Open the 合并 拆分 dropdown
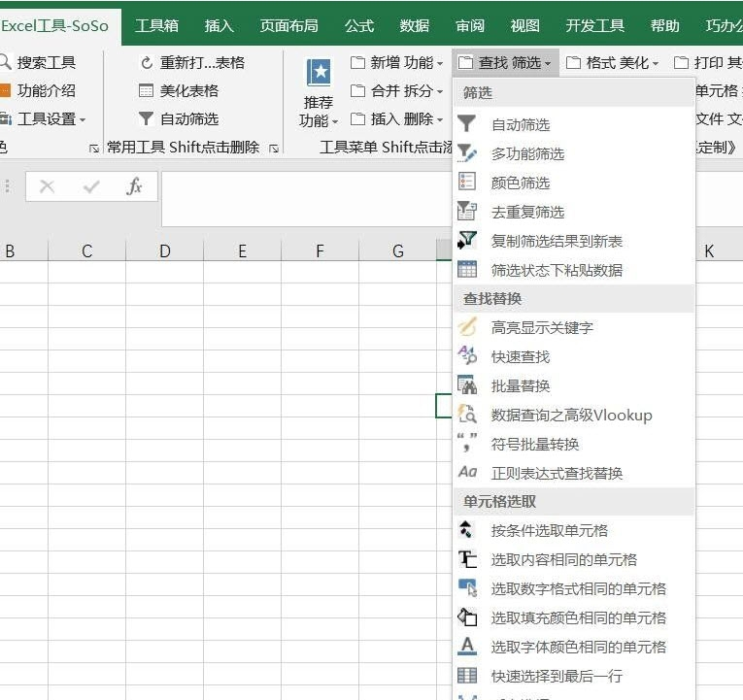This screenshot has width=743, height=700. (x=397, y=90)
